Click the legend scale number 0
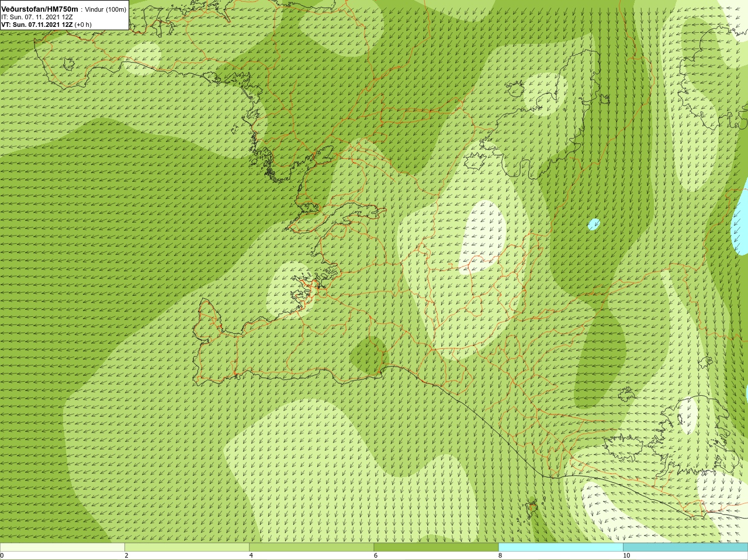 click(2, 555)
